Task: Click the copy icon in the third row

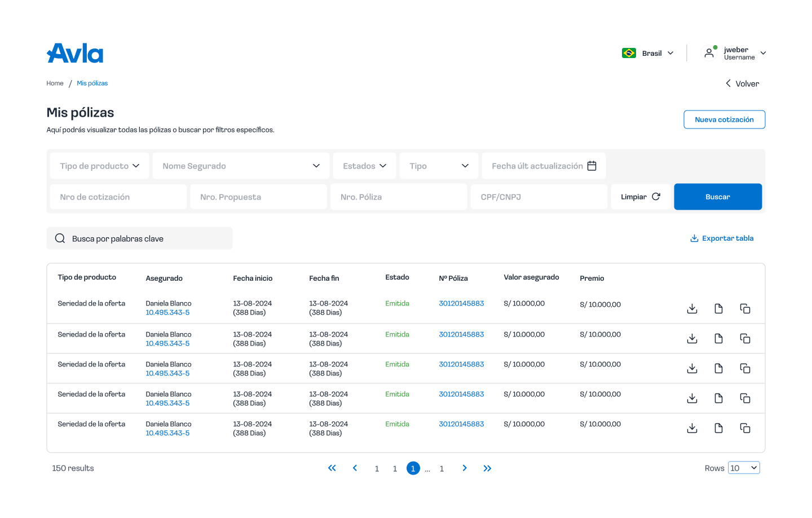Action: coord(745,368)
